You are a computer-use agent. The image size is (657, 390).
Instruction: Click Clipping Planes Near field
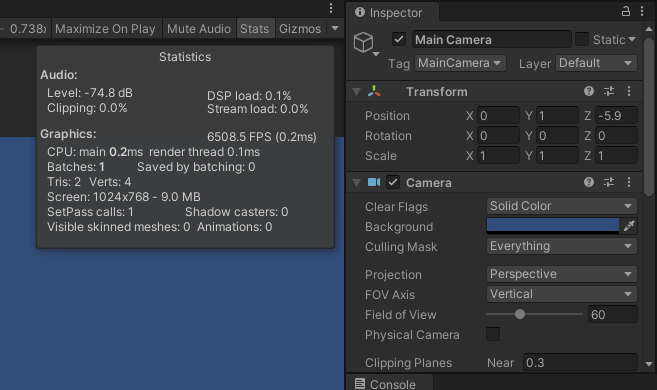(580, 362)
